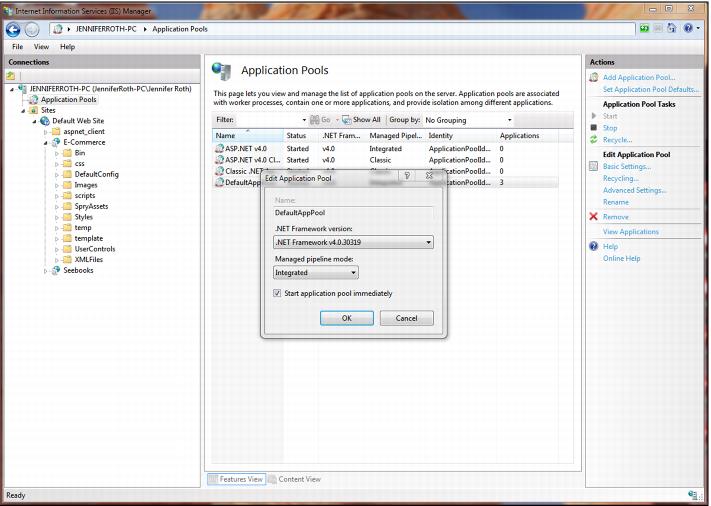The width and height of the screenshot is (711, 506).
Task: Open Advanced Settings link
Action: tap(634, 190)
